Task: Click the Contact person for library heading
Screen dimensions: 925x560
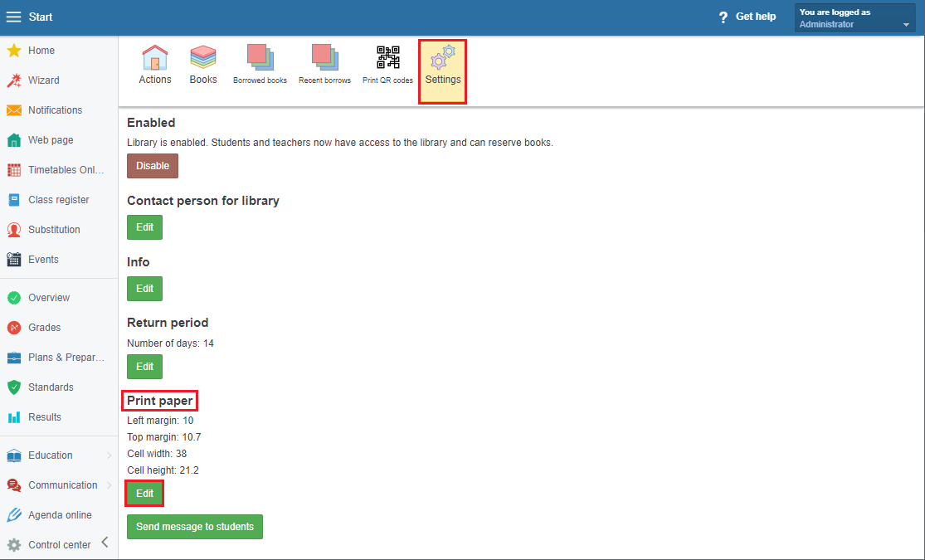Action: [203, 201]
